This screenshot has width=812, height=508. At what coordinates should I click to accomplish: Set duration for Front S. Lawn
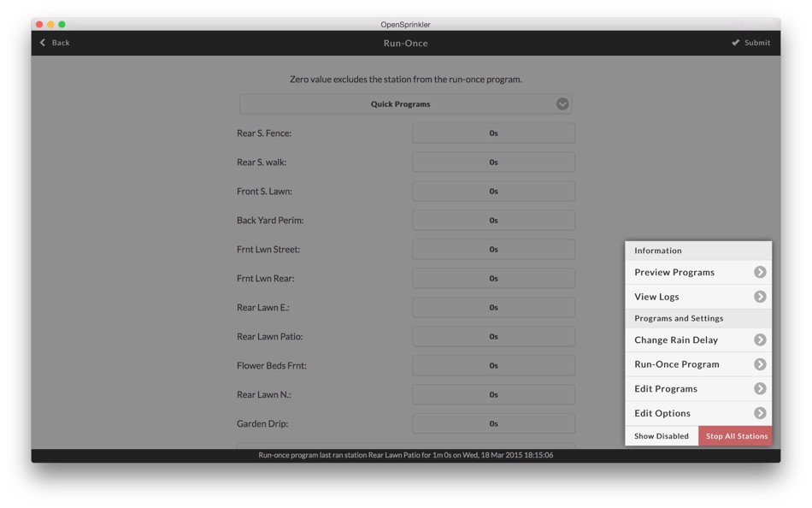[493, 192]
